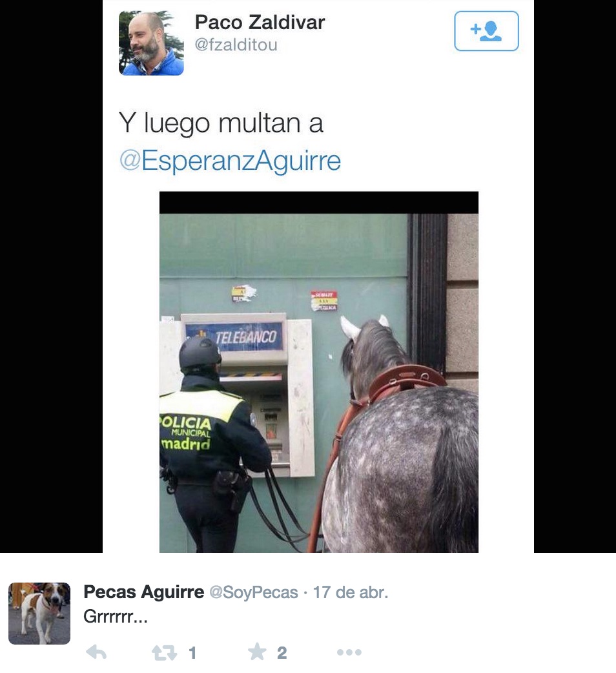This screenshot has height=673, width=616.
Task: Open Paco Zaldivar's profile picture
Action: 151,43
